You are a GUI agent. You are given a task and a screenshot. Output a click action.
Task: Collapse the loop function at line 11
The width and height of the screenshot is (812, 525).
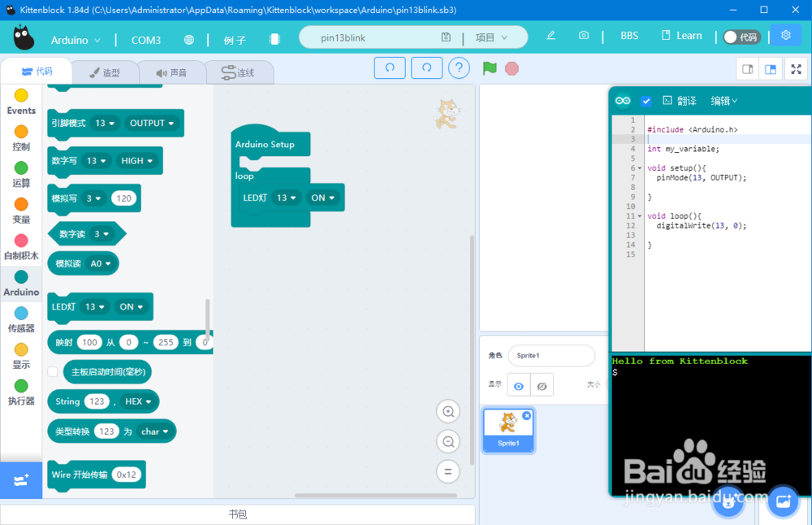[640, 216]
